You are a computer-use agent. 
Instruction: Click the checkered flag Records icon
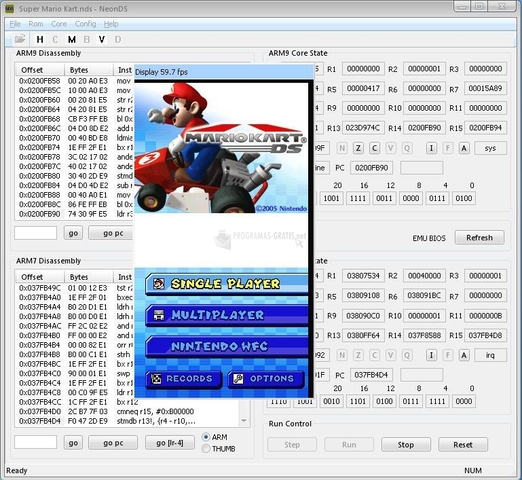[156, 379]
